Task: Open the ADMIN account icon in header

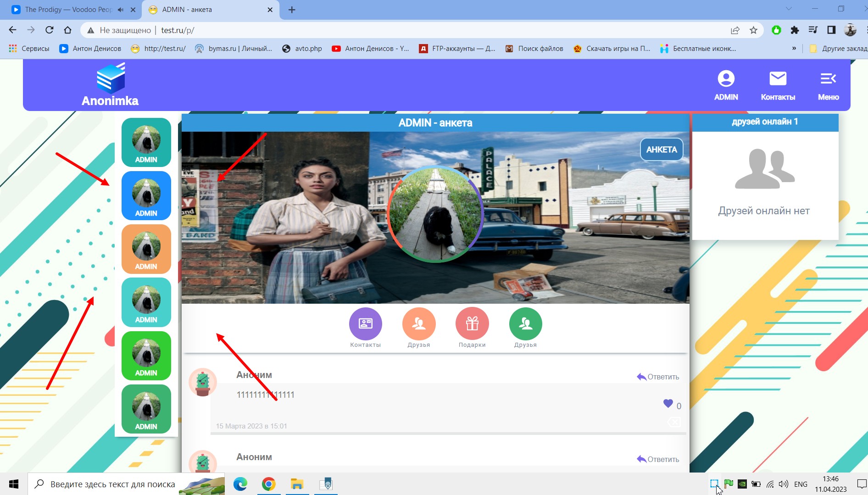Action: (726, 85)
